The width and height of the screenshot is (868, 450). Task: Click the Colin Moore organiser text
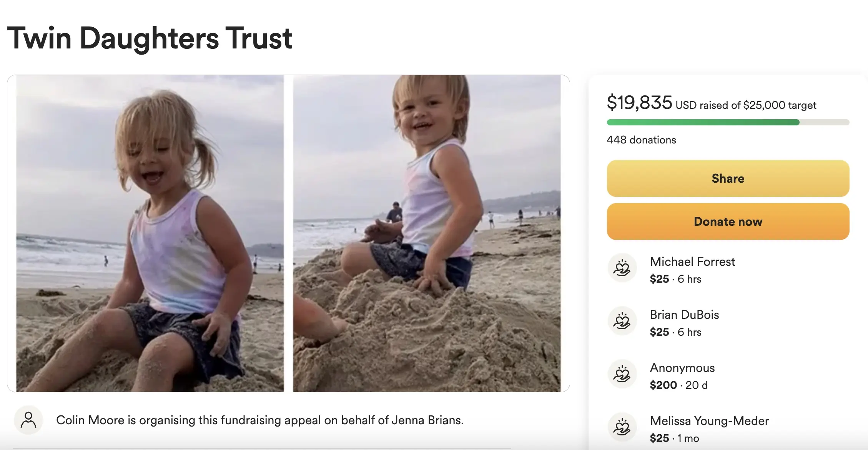point(260,420)
